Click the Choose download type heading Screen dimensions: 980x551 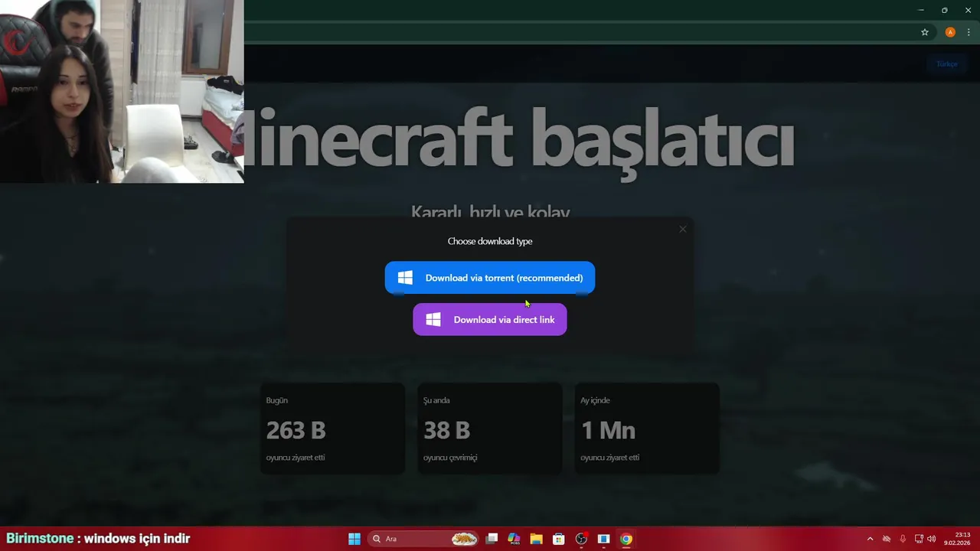490,241
